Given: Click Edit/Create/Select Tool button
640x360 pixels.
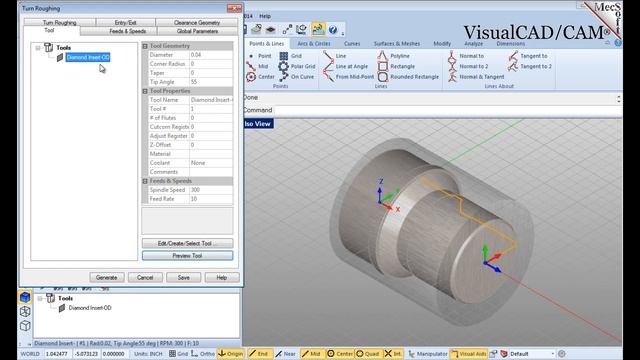Looking at the screenshot, I should coord(187,243).
